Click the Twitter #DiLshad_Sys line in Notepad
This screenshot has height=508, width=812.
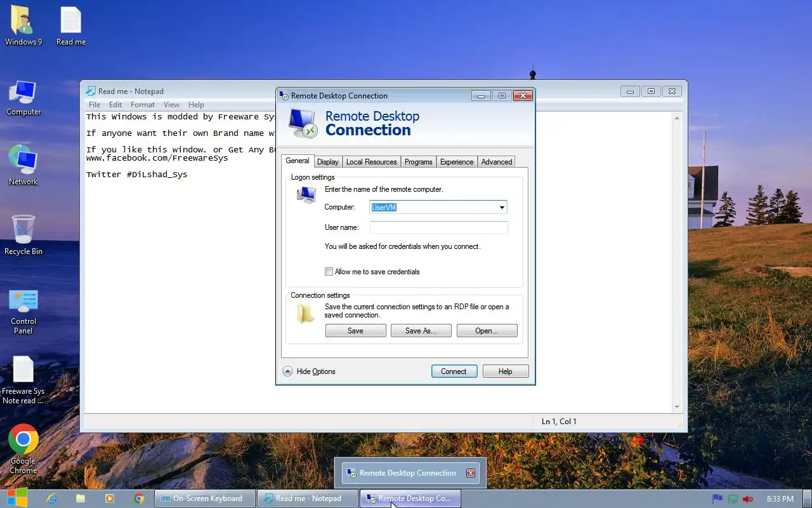click(137, 174)
